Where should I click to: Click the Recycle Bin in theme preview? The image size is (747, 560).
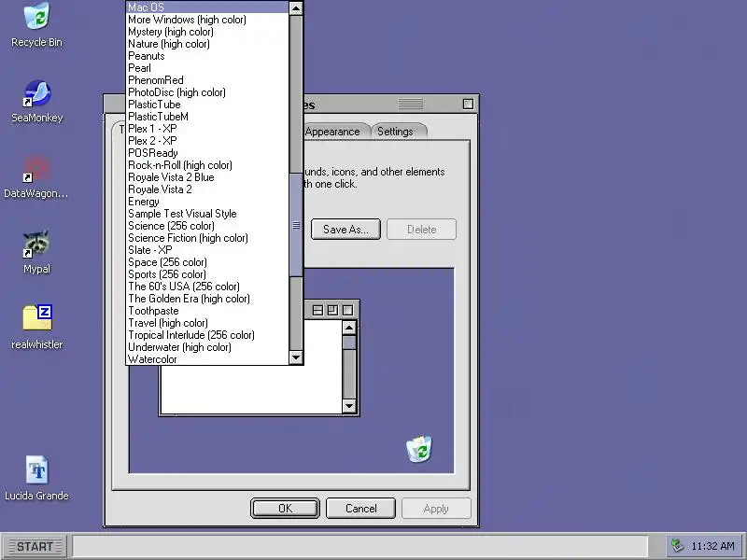418,449
